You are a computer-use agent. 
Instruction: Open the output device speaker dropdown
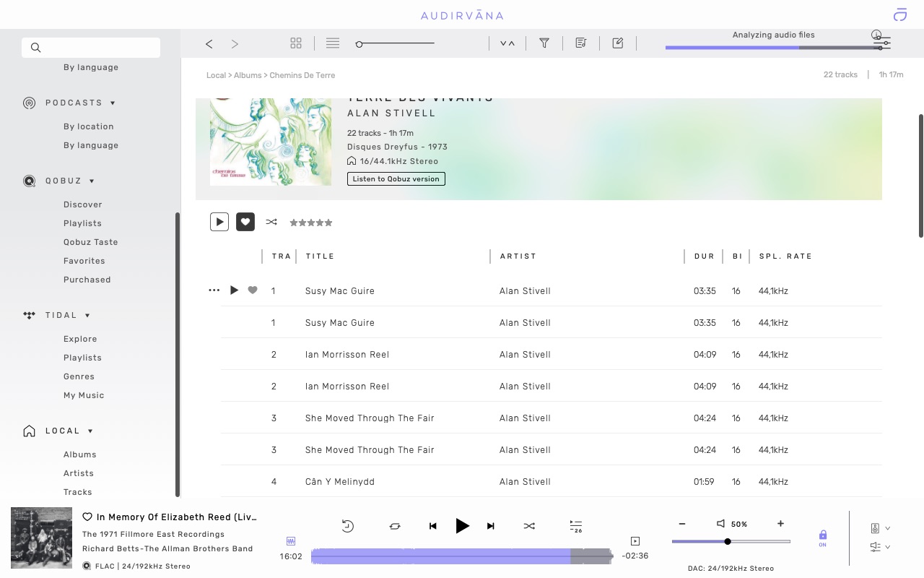point(880,528)
